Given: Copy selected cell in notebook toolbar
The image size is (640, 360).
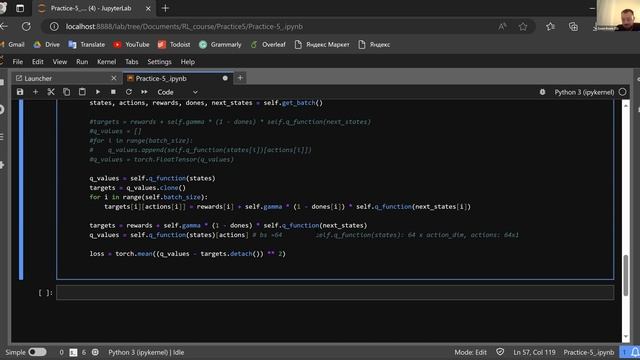Looking at the screenshot, I should click(x=66, y=92).
